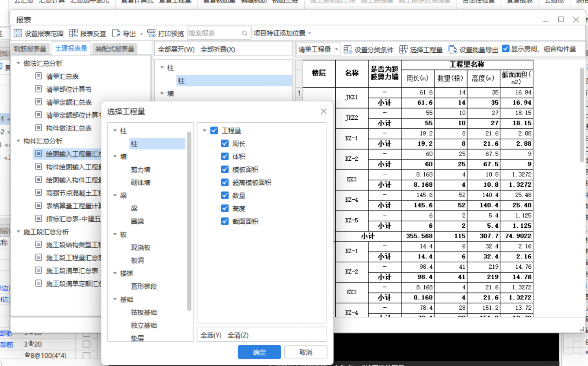Select 独立基础 in dialog tree
Viewport: 588px width, 366px height.
pos(144,325)
